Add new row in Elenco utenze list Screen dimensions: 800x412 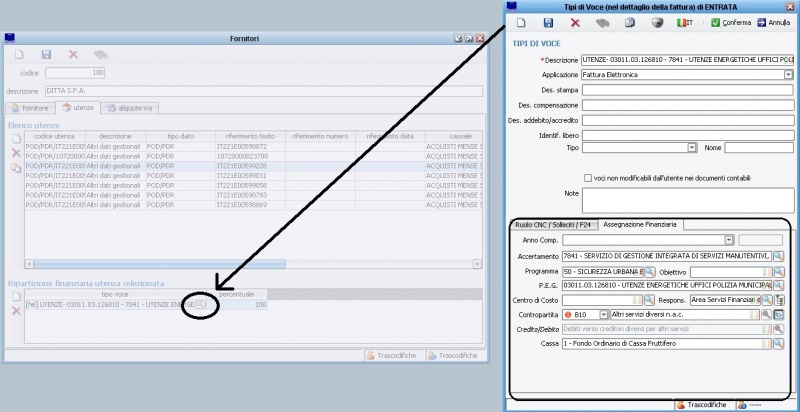(16, 139)
